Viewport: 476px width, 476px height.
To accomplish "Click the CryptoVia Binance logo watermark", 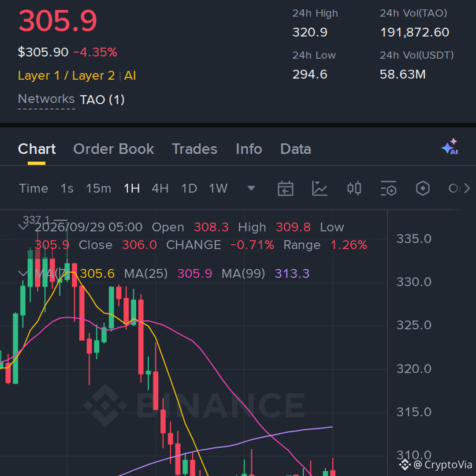I will 405,465.
